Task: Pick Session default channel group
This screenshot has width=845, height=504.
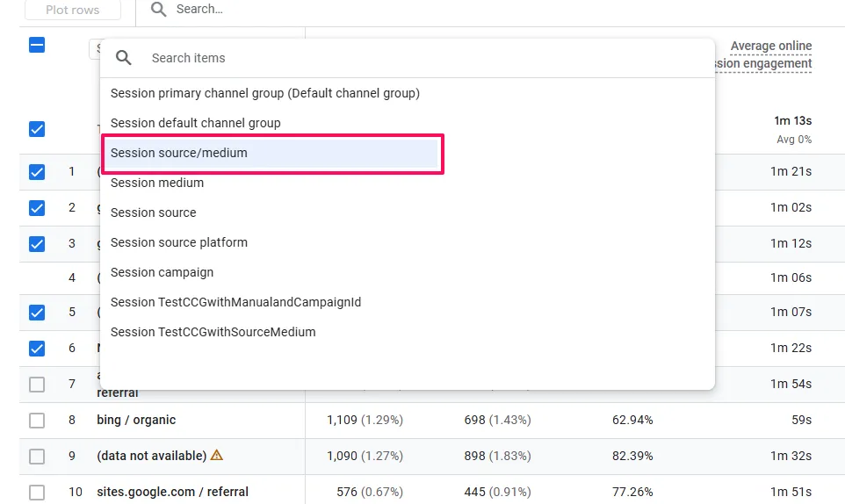Action: pyautogui.click(x=196, y=123)
